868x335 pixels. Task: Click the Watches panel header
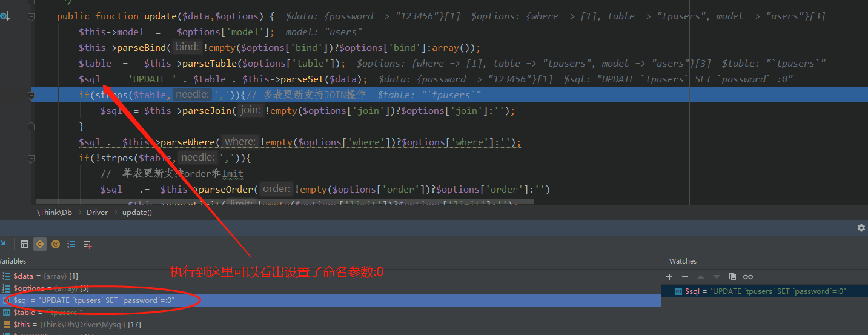pyautogui.click(x=683, y=261)
